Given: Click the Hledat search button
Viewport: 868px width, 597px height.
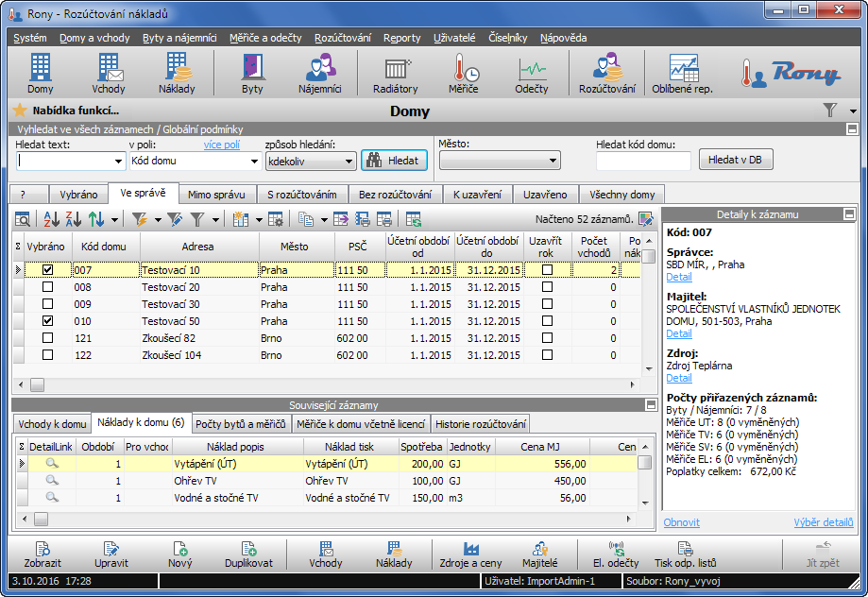Looking at the screenshot, I should pos(394,161).
